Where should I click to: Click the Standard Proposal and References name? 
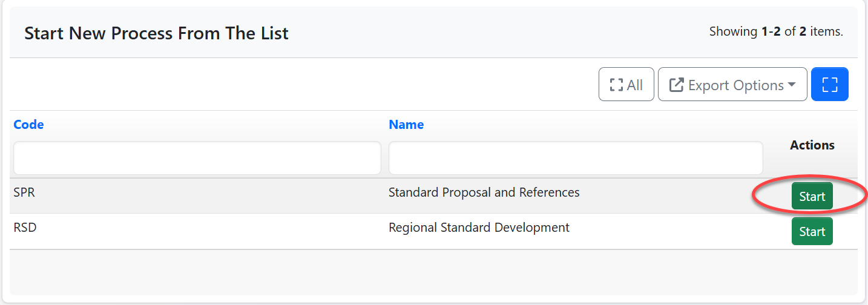[484, 193]
